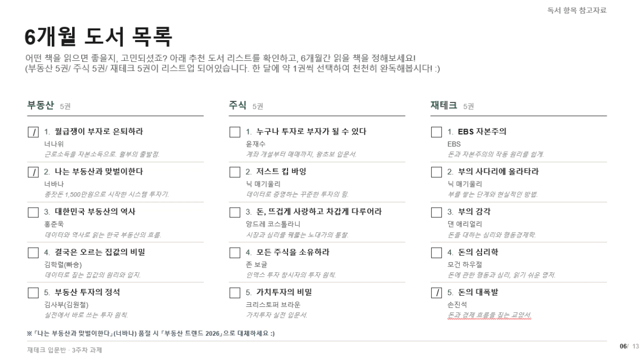Click the 재테크 column heading
Viewport: 644px width, 355px height.
point(444,105)
